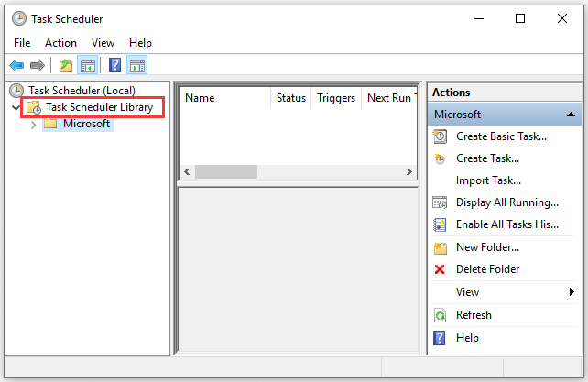This screenshot has width=588, height=382.
Task: Toggle Show/Hide Console Tree toolbar icon
Action: [87, 66]
